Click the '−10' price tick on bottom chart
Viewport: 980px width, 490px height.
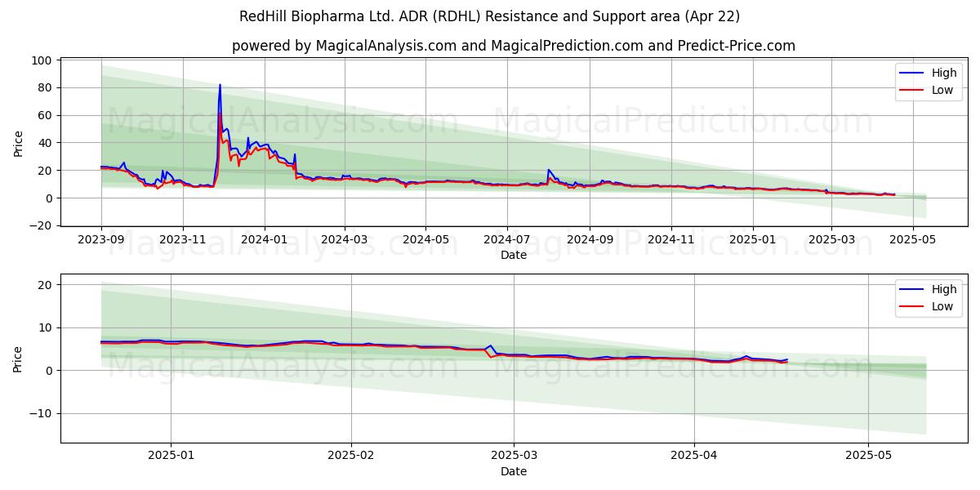pos(42,413)
